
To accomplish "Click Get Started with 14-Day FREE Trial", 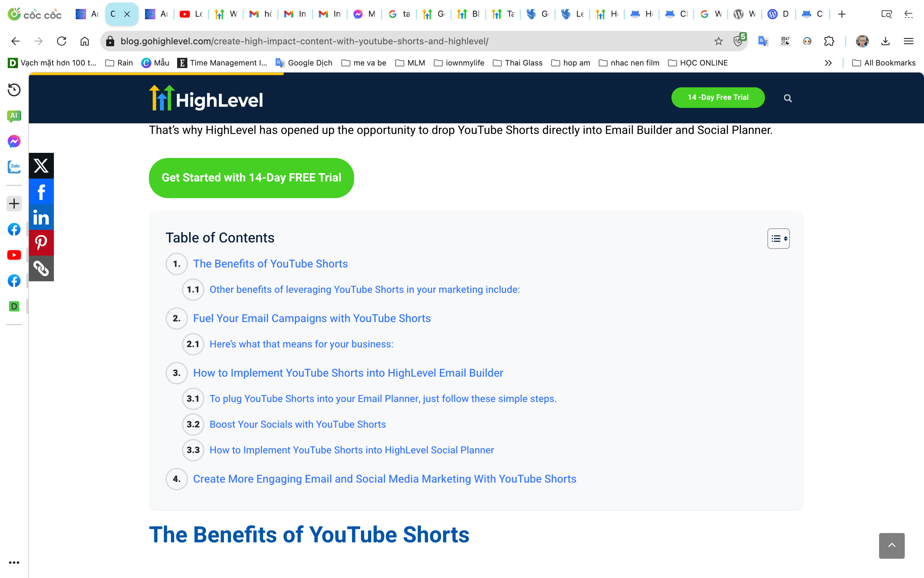I will [251, 178].
